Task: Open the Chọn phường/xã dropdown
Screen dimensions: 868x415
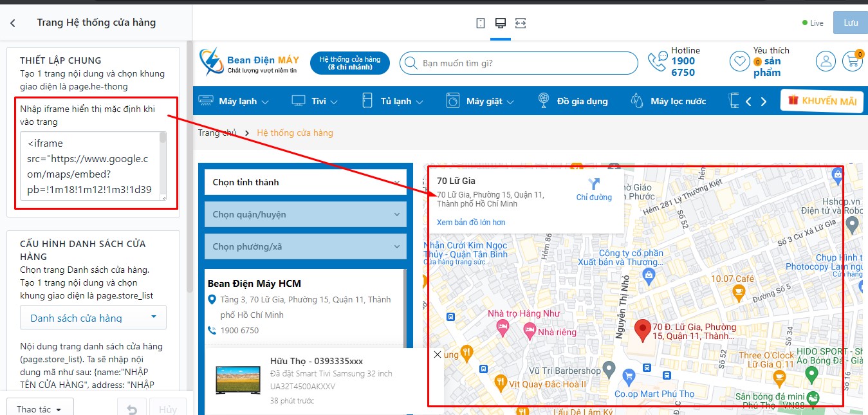Action: coord(306,246)
